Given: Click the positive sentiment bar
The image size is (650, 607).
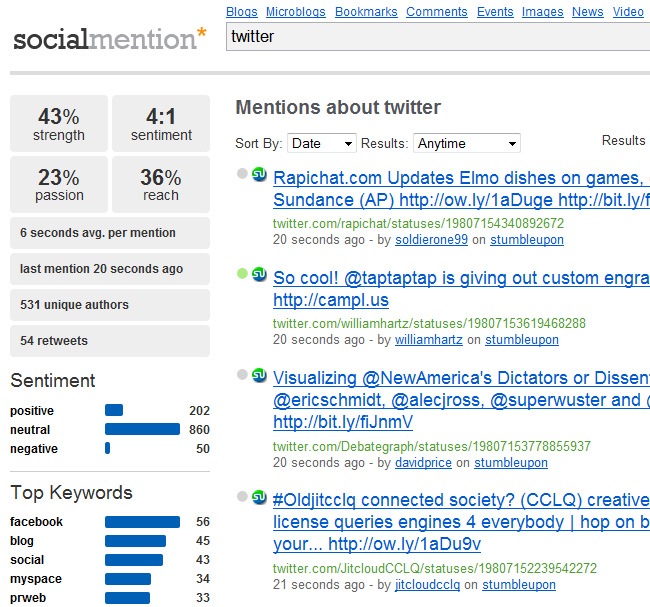Looking at the screenshot, I should 114,410.
